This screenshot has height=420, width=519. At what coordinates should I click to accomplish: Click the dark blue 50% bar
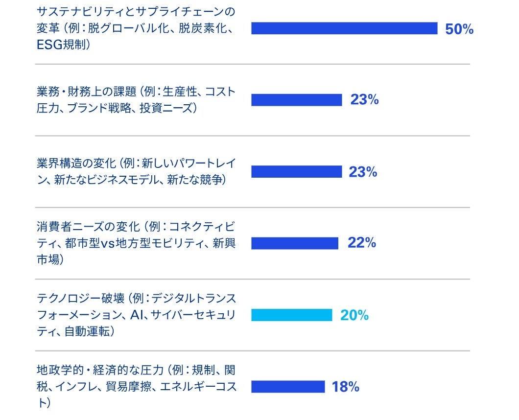click(x=344, y=28)
